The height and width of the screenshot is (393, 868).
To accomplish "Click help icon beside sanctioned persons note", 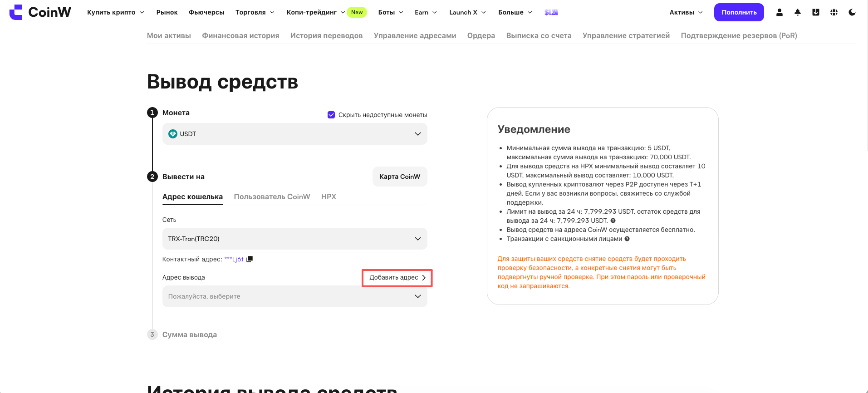I will 627,239.
